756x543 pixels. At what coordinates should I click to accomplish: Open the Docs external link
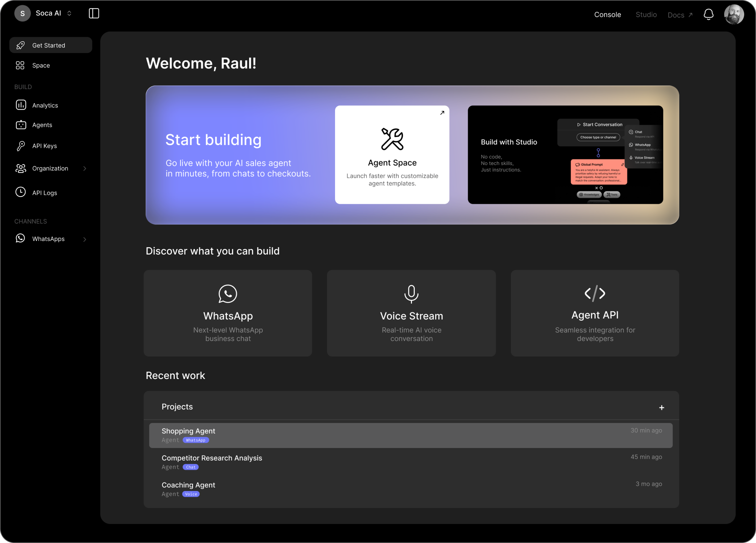(679, 15)
